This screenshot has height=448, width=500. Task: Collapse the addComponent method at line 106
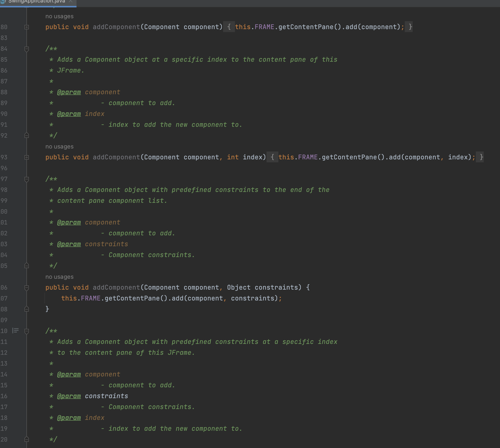point(26,287)
